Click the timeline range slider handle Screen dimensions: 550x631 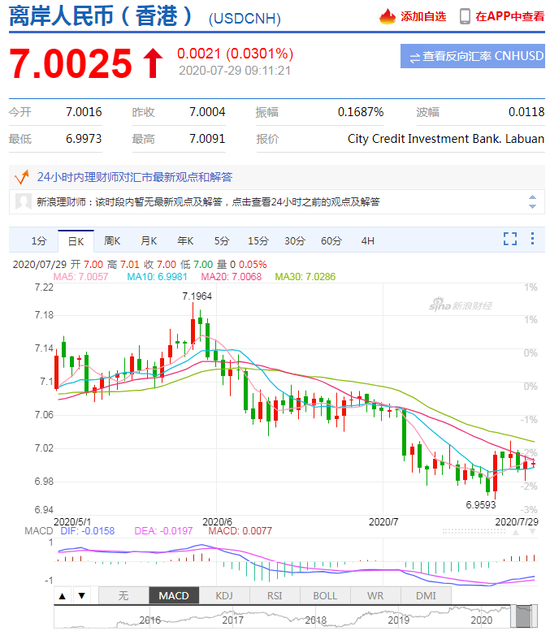coord(524,616)
